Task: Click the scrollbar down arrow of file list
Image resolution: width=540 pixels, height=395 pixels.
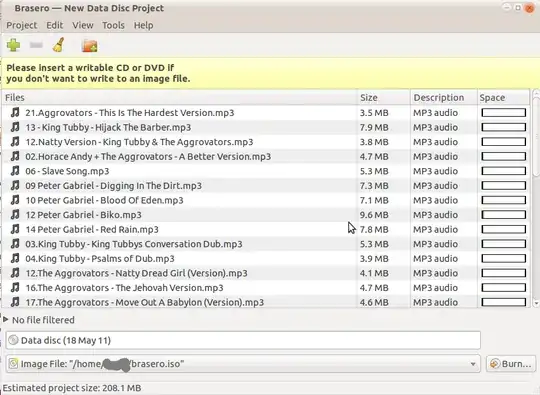Action: point(536,303)
